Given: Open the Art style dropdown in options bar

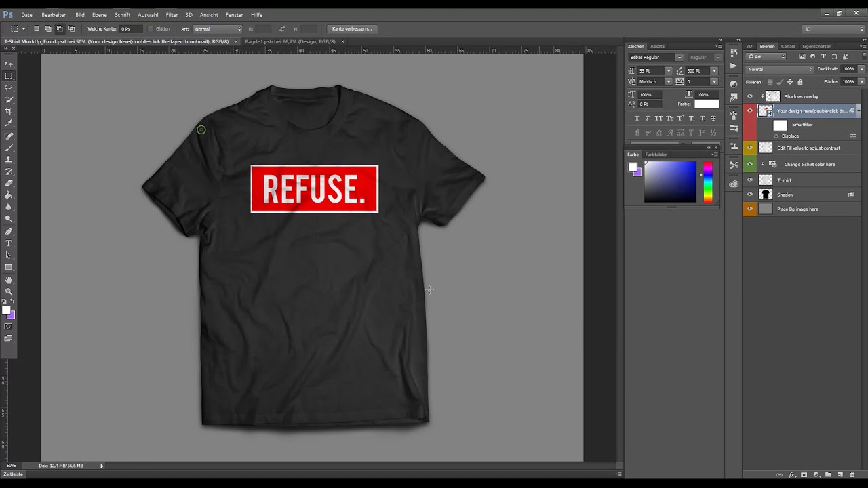Looking at the screenshot, I should (x=218, y=29).
